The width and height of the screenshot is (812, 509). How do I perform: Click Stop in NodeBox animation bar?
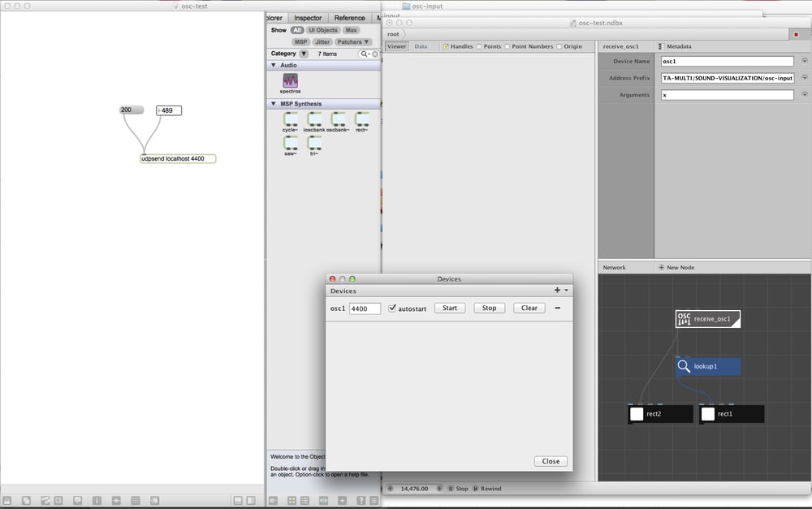458,489
